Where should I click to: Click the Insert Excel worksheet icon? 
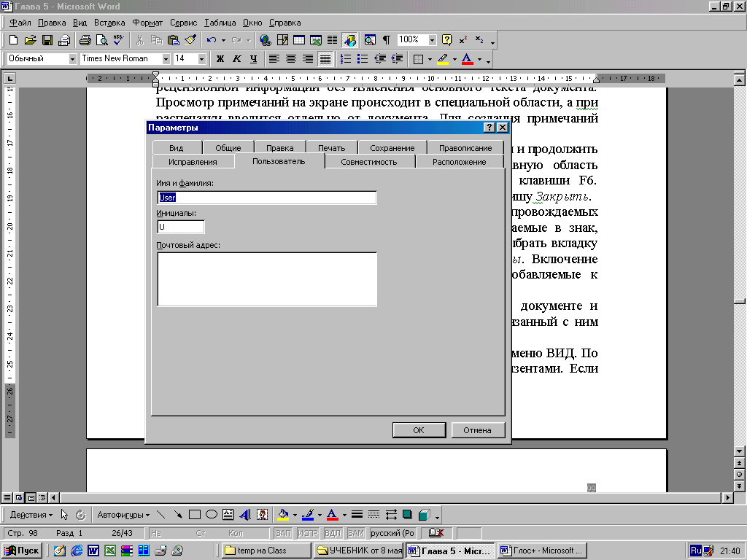[315, 40]
